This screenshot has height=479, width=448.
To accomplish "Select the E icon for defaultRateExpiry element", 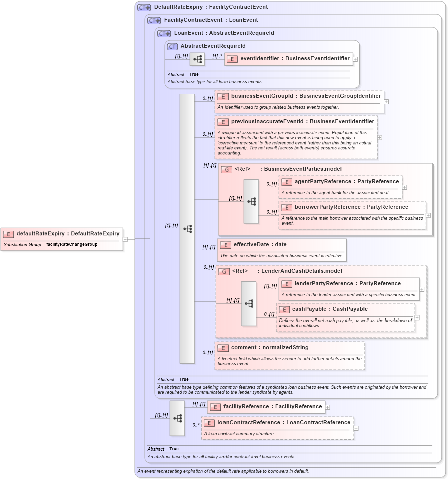I will pos(8,233).
